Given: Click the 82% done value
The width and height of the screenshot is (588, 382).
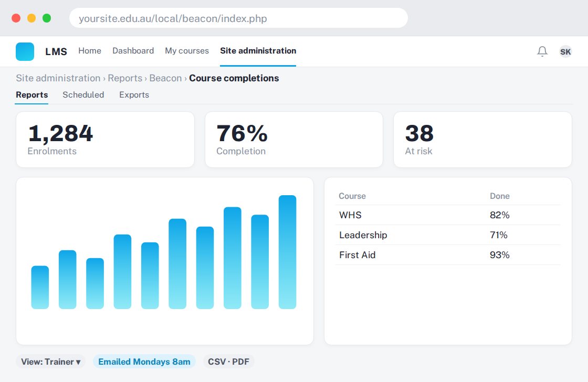Looking at the screenshot, I should (499, 215).
